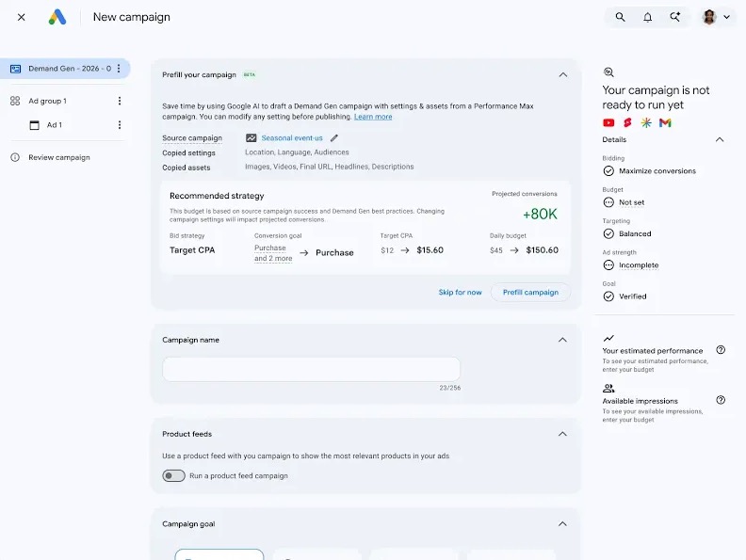Viewport: 746px width, 560px height.
Task: Focus the Campaign name input field
Action: pyautogui.click(x=311, y=369)
